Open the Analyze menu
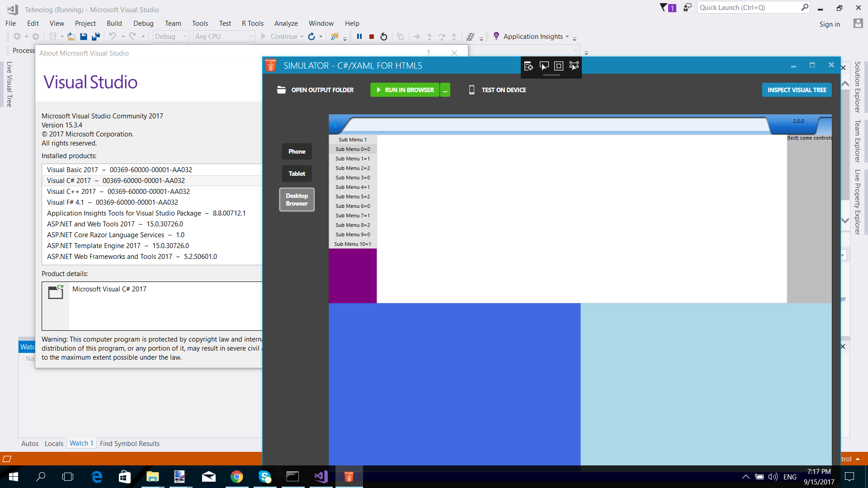The height and width of the screenshot is (488, 868). click(x=286, y=23)
